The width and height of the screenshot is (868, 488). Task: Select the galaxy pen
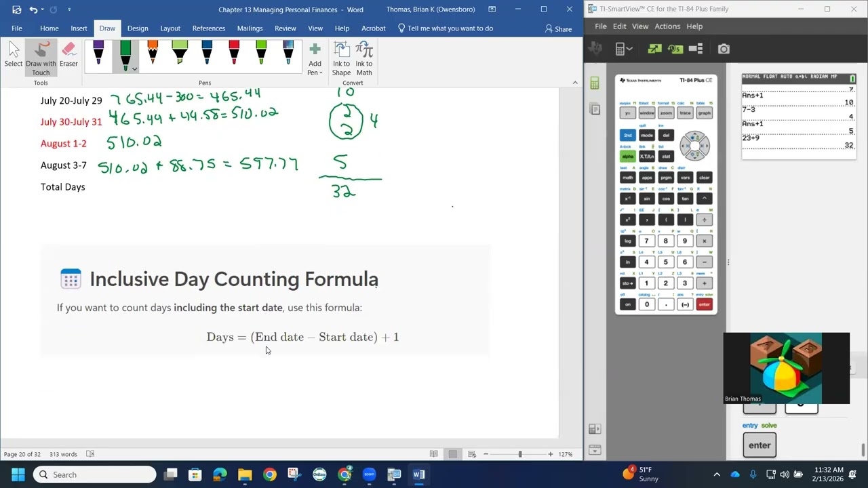(x=288, y=53)
